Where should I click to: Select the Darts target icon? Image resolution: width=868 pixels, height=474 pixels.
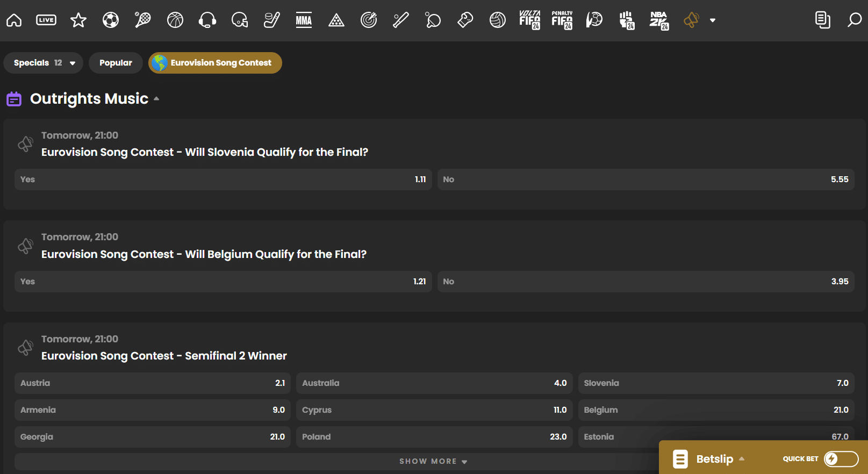(369, 20)
